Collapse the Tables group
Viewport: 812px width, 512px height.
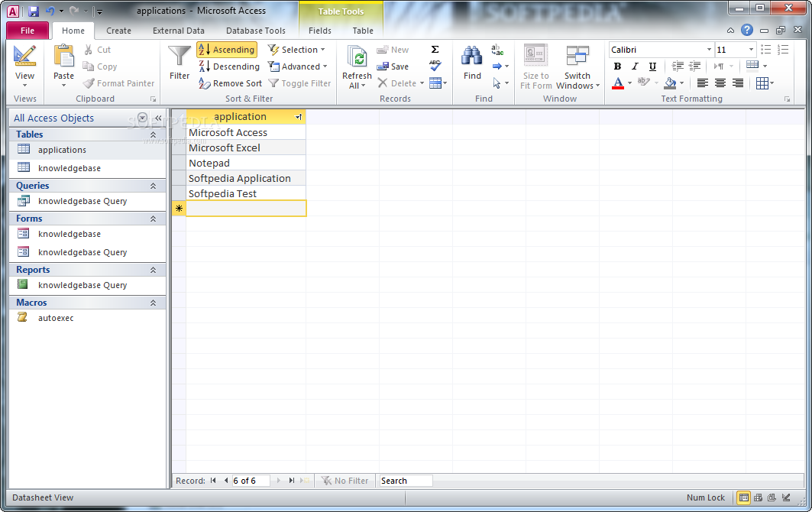pos(154,134)
